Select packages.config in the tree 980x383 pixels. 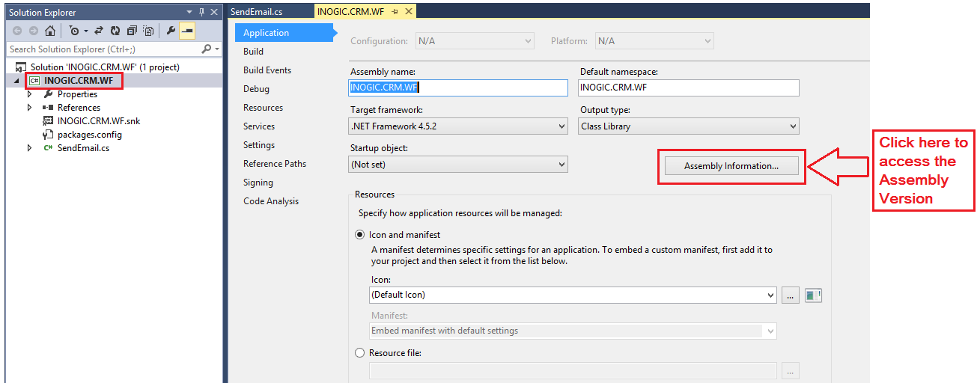(90, 135)
